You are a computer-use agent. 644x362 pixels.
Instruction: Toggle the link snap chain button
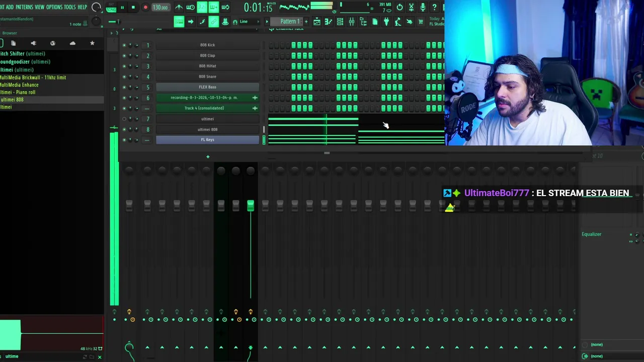click(x=213, y=21)
